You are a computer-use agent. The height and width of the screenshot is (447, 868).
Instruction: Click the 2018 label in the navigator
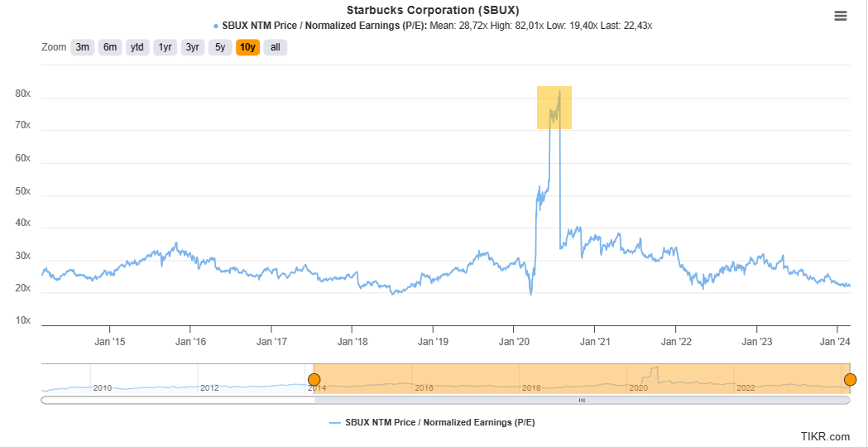pos(531,387)
